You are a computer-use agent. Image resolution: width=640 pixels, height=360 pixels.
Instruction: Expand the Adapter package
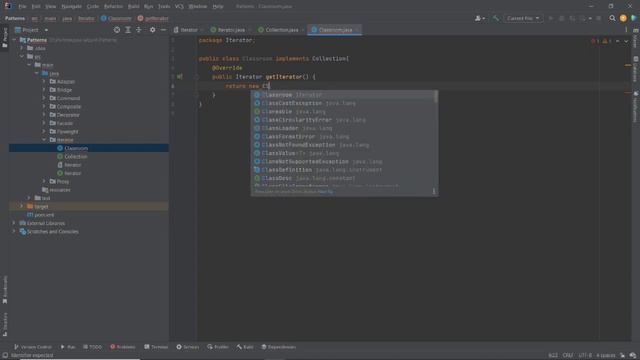pyautogui.click(x=44, y=81)
